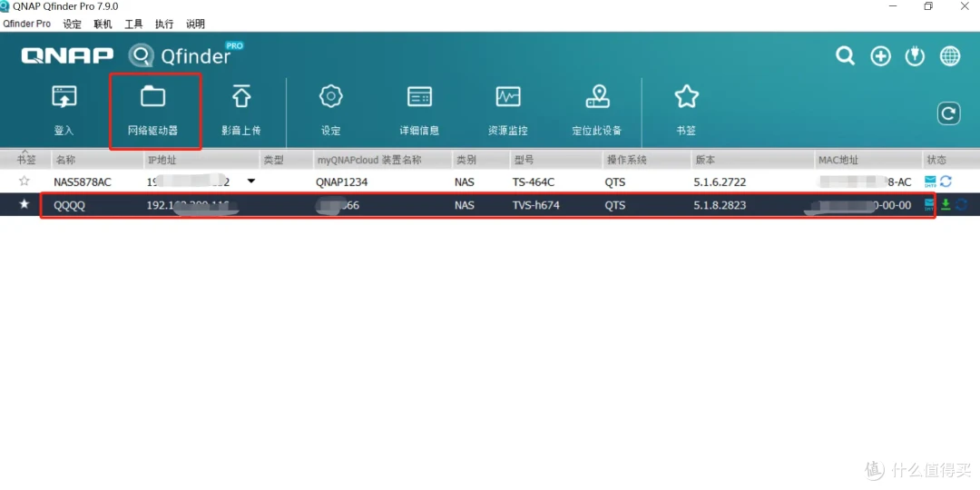Sort by 名称 column header
The height and width of the screenshot is (490, 980).
tap(97, 160)
